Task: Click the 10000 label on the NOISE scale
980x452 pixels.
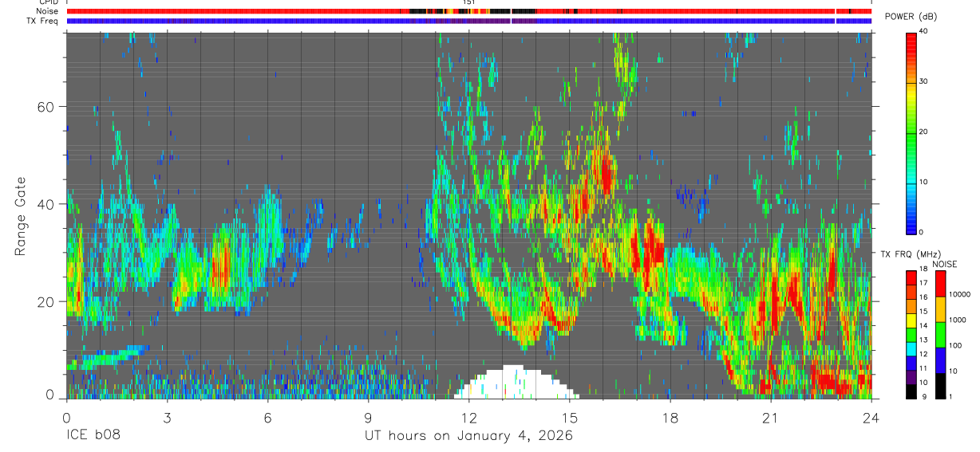Action: [x=959, y=295]
